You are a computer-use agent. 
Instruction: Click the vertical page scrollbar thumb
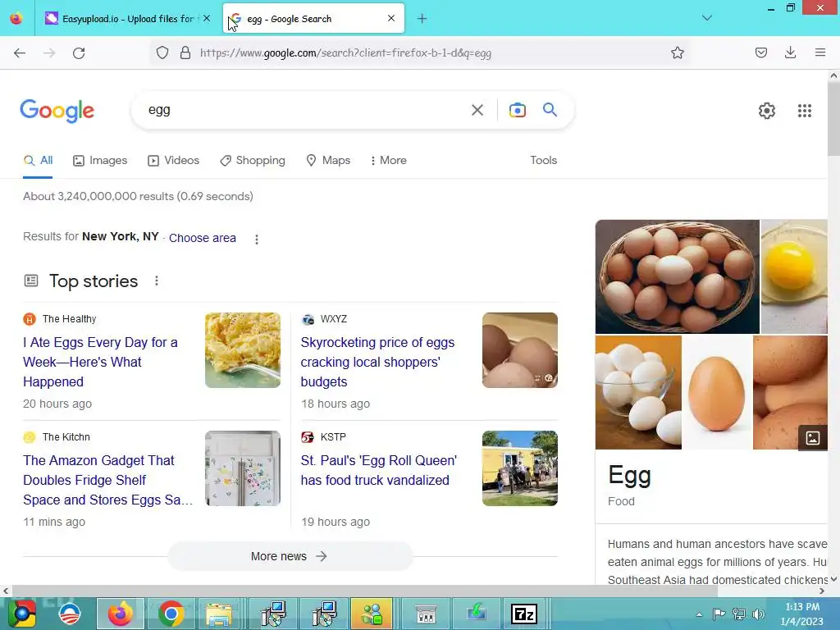click(833, 118)
